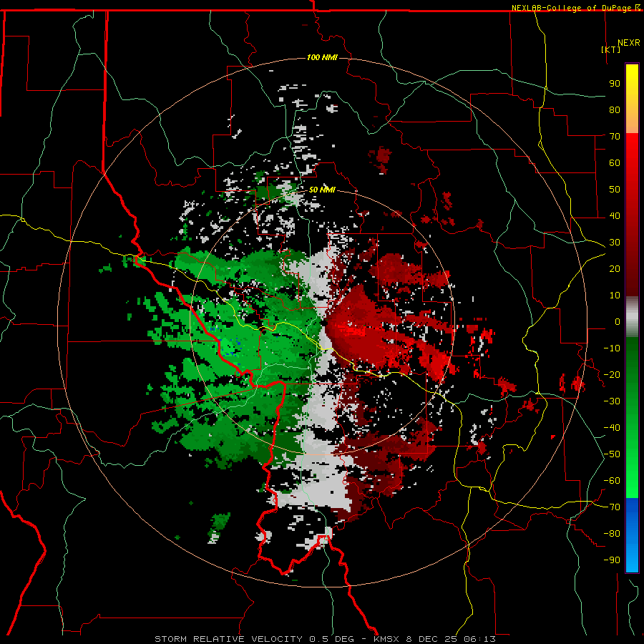Click the -90 value on velocity scale
Viewport: 644px width, 644px height.
pyautogui.click(x=612, y=560)
